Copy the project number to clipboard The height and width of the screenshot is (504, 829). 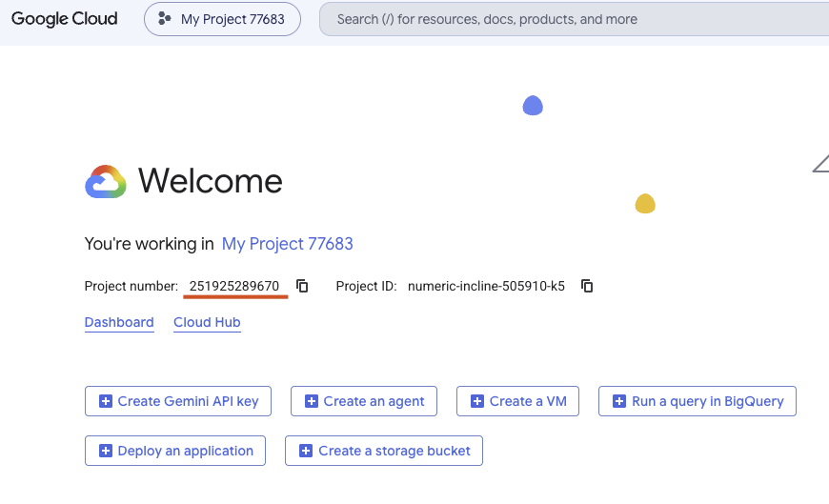click(x=302, y=286)
